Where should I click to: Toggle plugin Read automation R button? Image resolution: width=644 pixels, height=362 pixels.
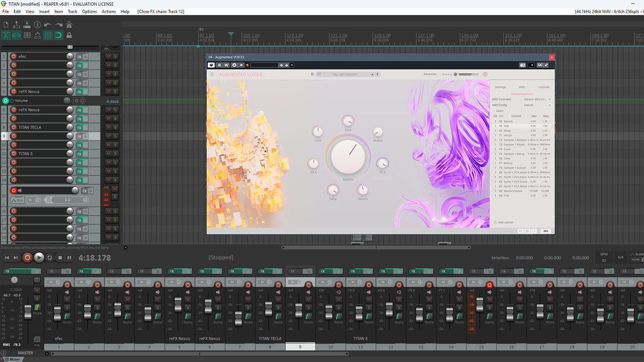tap(220, 65)
